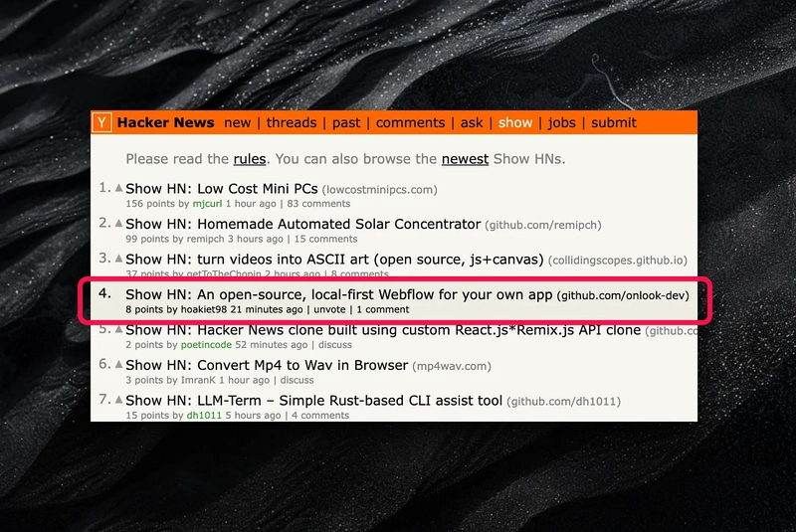The width and height of the screenshot is (796, 532).
Task: Open the github.com/onlook-dev domain link
Action: (x=623, y=295)
